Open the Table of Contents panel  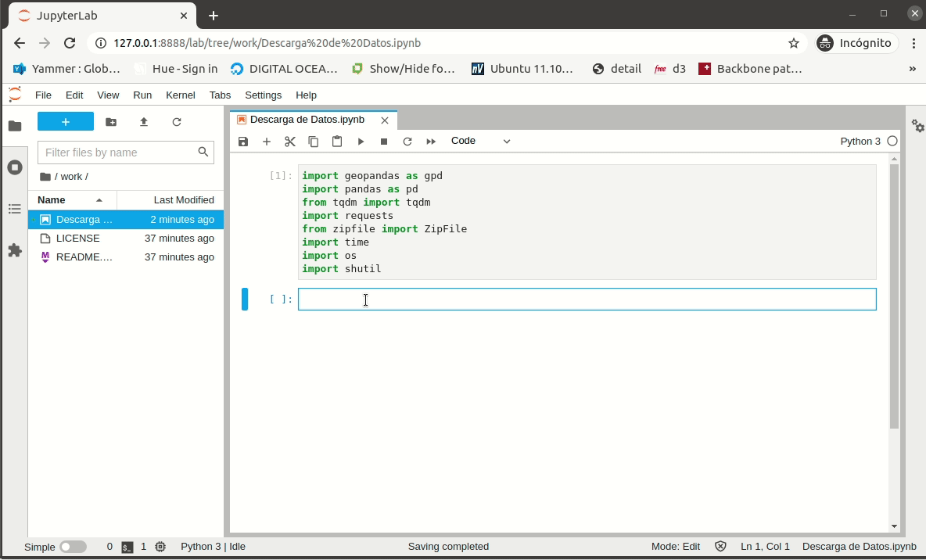(x=15, y=209)
